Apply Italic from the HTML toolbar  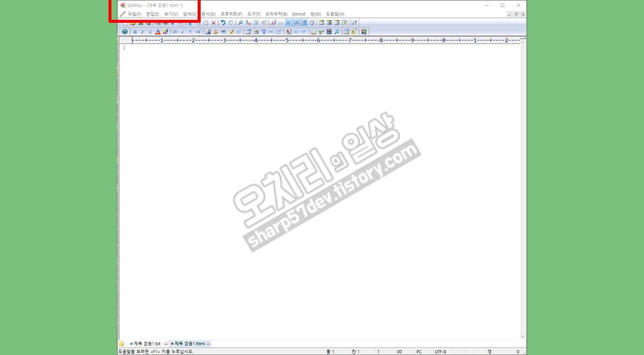142,32
